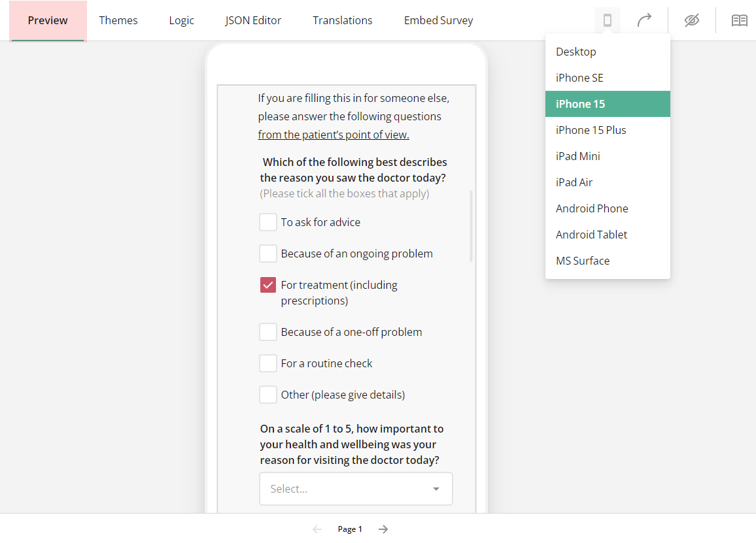This screenshot has height=543, width=756.
Task: Uncheck "For treatment (including prescriptions)"
Action: click(267, 284)
